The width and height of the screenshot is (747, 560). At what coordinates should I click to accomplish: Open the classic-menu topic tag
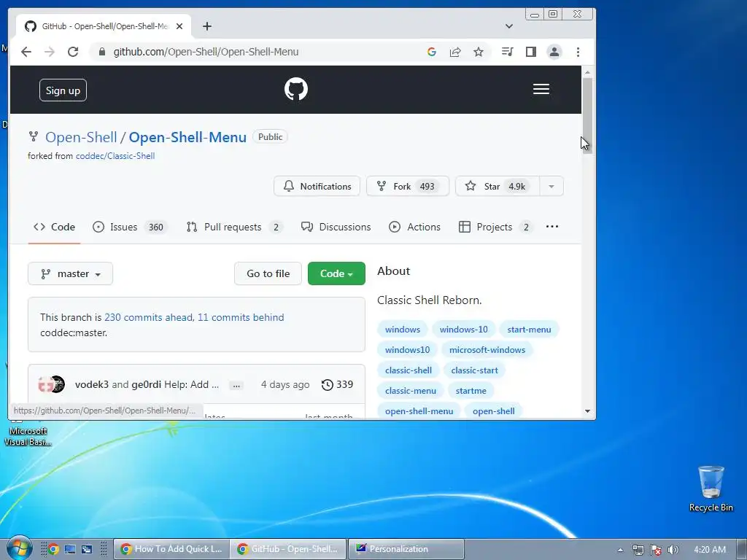point(411,391)
